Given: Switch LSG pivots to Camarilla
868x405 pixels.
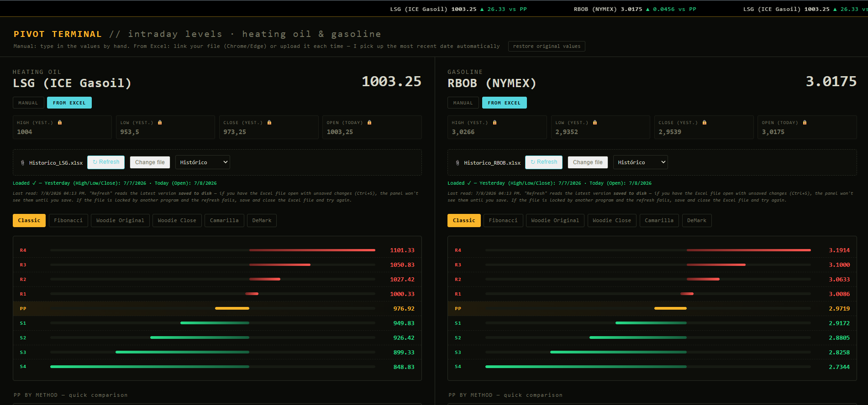Looking at the screenshot, I should [x=224, y=220].
